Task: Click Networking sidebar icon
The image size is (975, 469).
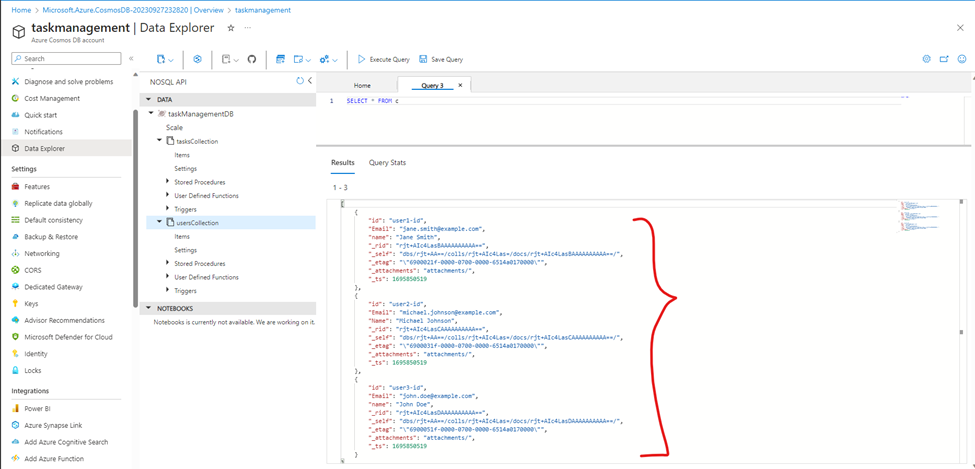Action: [x=16, y=254]
